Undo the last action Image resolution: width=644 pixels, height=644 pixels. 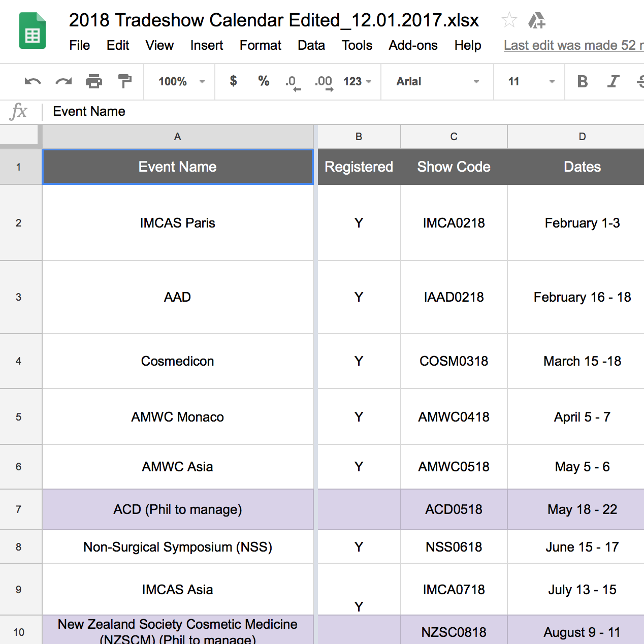pyautogui.click(x=33, y=81)
